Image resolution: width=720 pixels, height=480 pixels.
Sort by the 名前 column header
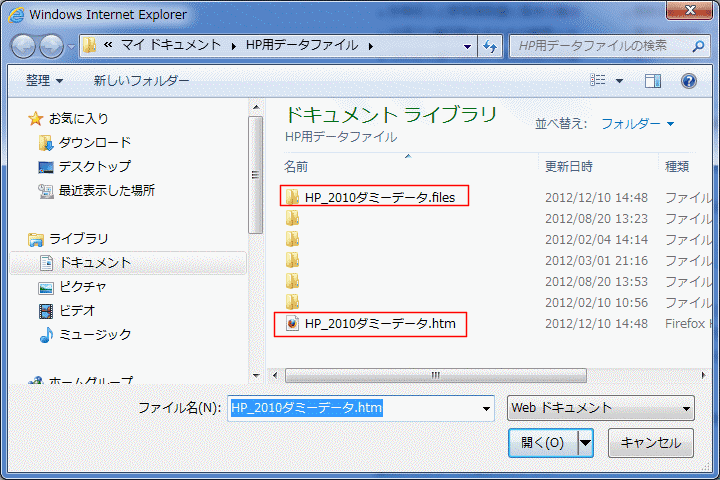[x=296, y=166]
